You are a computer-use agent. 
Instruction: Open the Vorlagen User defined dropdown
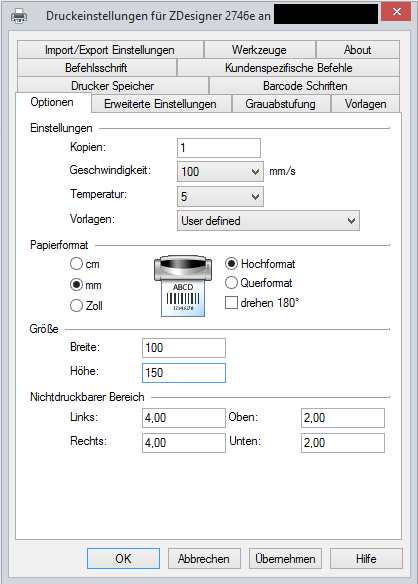268,220
